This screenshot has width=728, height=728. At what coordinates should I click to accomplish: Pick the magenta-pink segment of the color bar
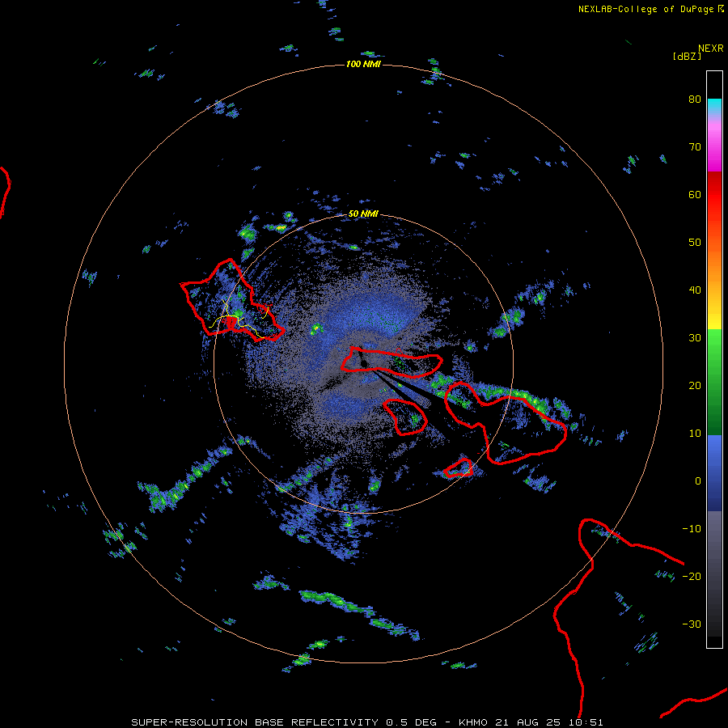(714, 146)
